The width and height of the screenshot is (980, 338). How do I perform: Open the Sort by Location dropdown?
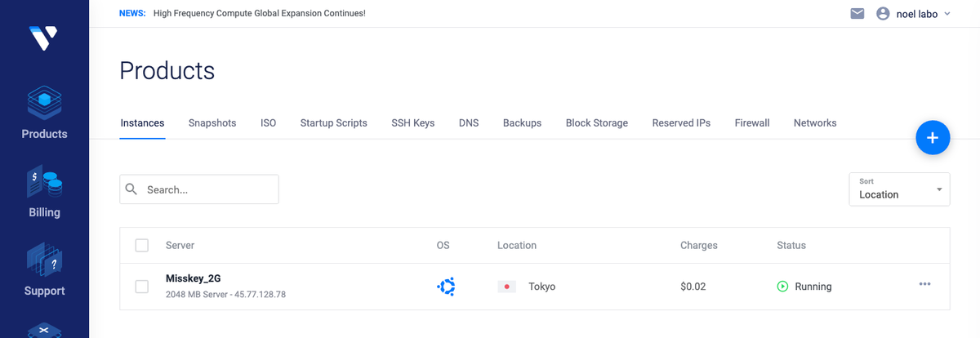tap(899, 189)
